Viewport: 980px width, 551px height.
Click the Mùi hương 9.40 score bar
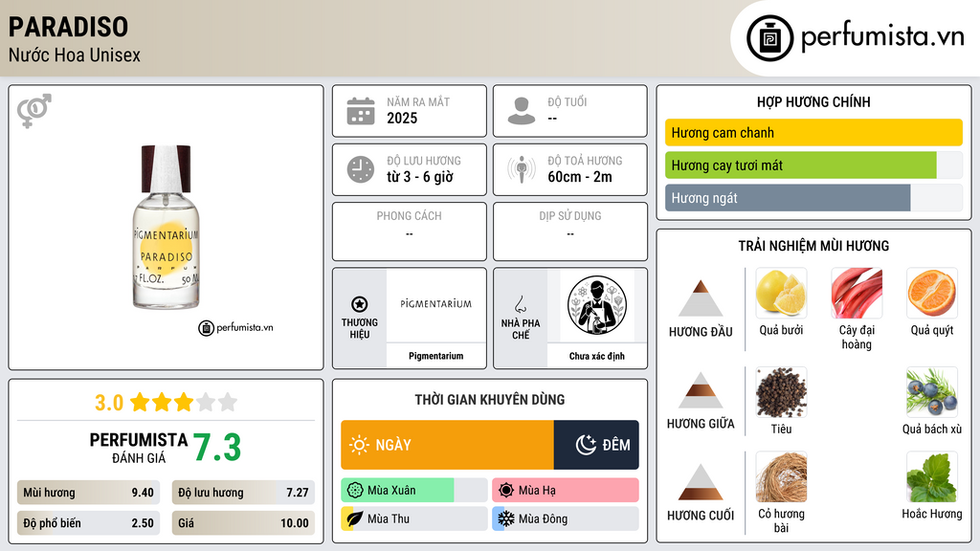point(89,493)
